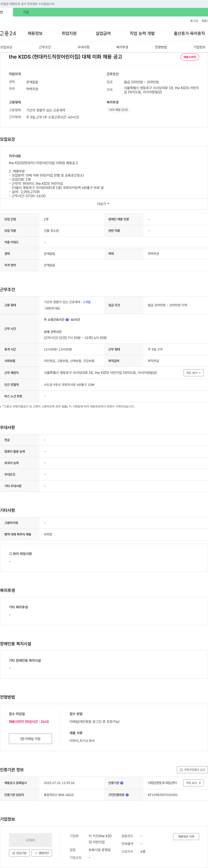Viewport: 208px width, 868px height.
Task: Click the job posting title heading
Action: tap(66, 57)
